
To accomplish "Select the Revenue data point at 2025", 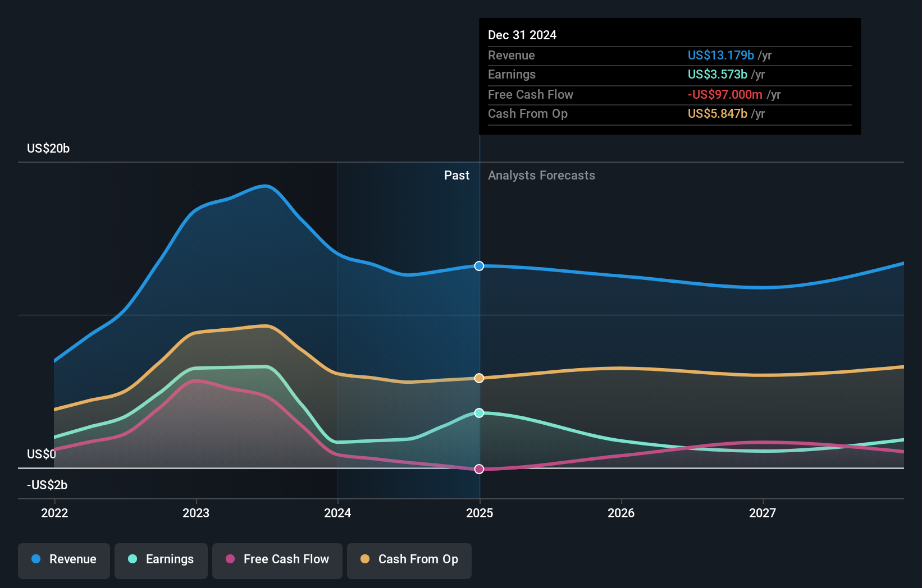I will coord(479,266).
